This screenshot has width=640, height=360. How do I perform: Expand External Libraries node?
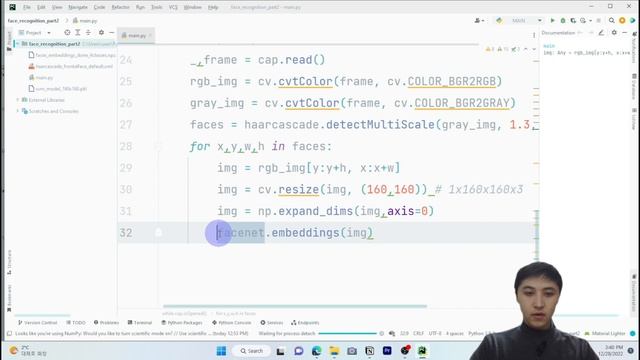click(x=18, y=100)
